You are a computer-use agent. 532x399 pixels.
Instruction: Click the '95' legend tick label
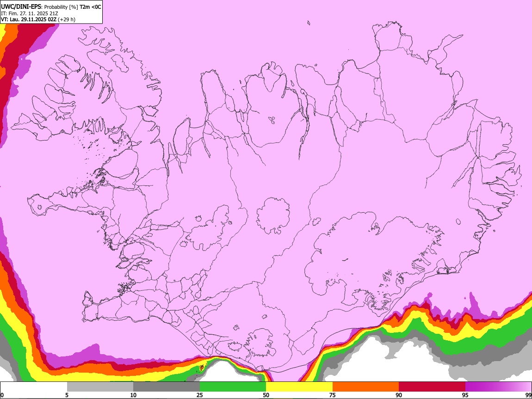[x=465, y=395]
